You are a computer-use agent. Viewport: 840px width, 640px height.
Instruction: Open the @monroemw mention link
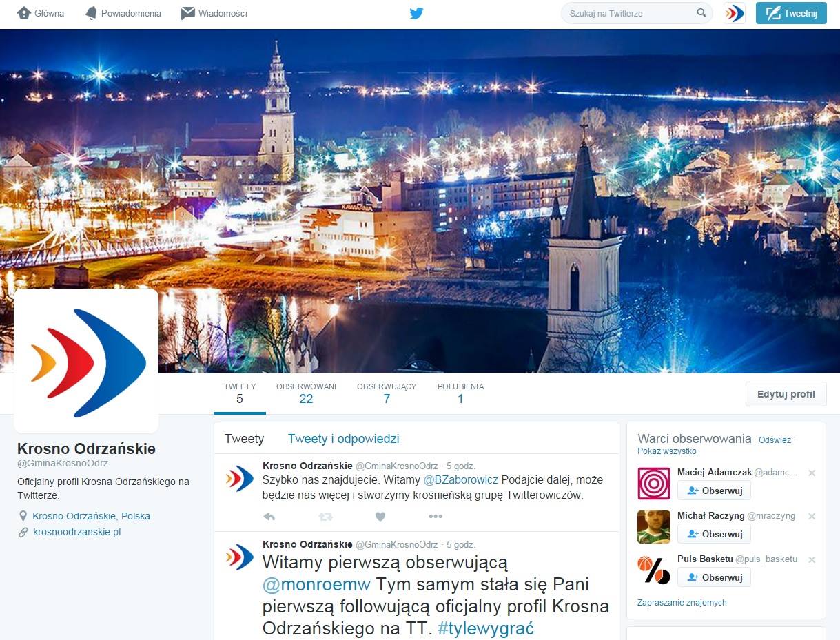point(316,585)
